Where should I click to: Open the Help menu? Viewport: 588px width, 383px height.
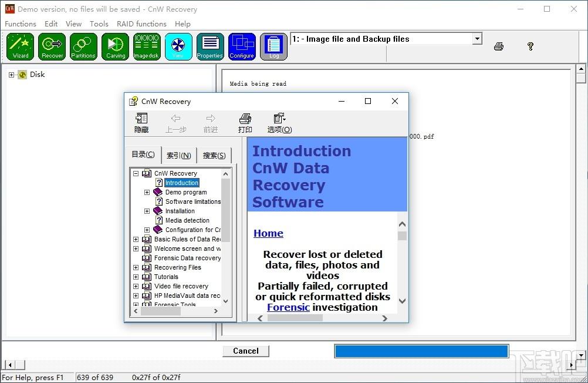coord(183,23)
